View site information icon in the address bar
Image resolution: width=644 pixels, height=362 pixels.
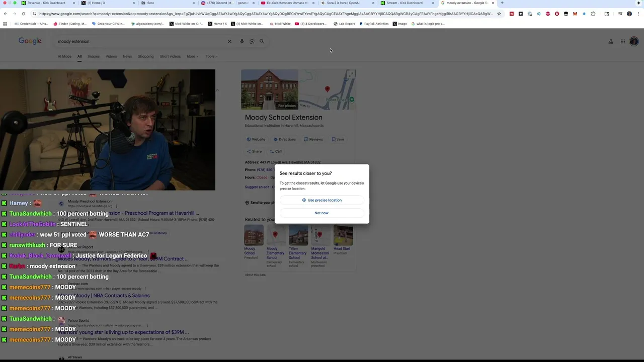tap(34, 14)
